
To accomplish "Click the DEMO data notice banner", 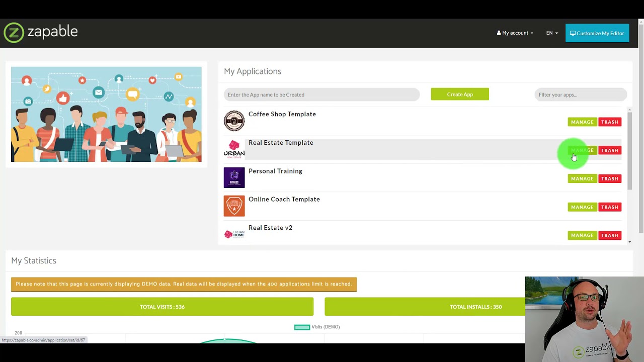I will (x=184, y=284).
